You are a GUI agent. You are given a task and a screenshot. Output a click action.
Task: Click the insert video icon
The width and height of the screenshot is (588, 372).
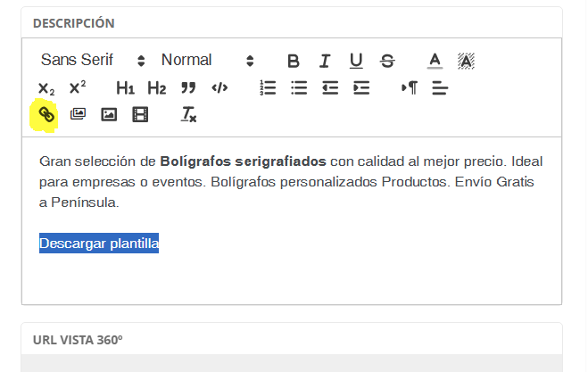click(140, 114)
